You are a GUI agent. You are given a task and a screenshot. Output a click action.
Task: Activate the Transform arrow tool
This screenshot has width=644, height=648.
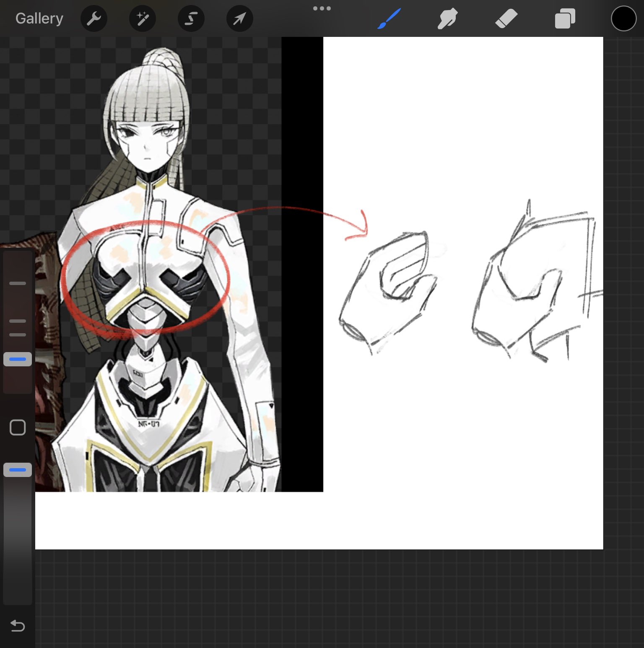240,18
